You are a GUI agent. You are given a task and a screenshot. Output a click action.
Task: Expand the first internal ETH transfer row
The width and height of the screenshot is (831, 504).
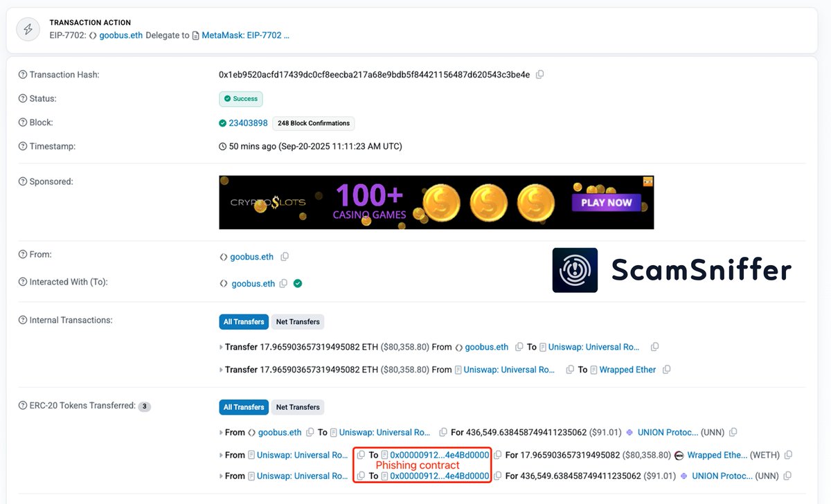tap(221, 346)
